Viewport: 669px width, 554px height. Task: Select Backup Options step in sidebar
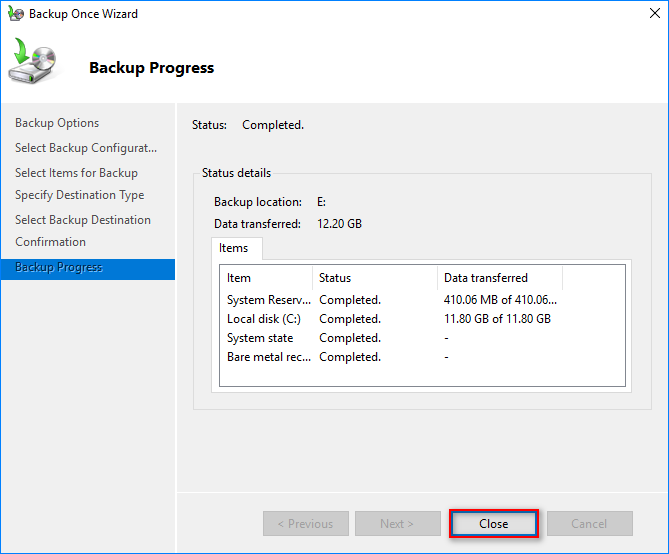click(57, 123)
